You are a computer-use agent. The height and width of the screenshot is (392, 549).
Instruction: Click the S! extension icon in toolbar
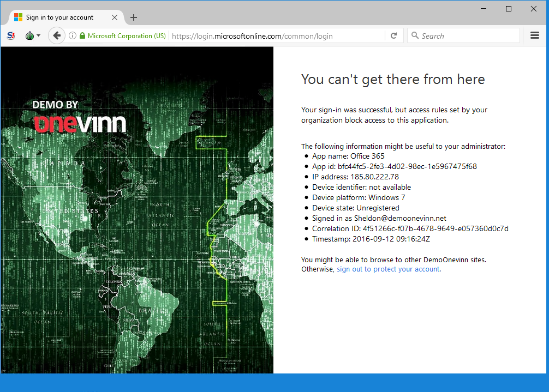coord(11,36)
